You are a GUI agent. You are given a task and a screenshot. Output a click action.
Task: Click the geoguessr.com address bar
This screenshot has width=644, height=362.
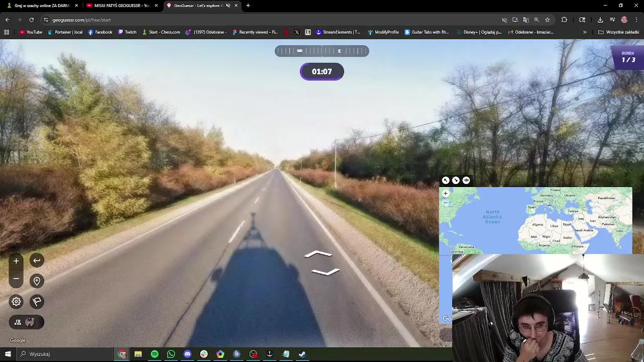coord(272,20)
